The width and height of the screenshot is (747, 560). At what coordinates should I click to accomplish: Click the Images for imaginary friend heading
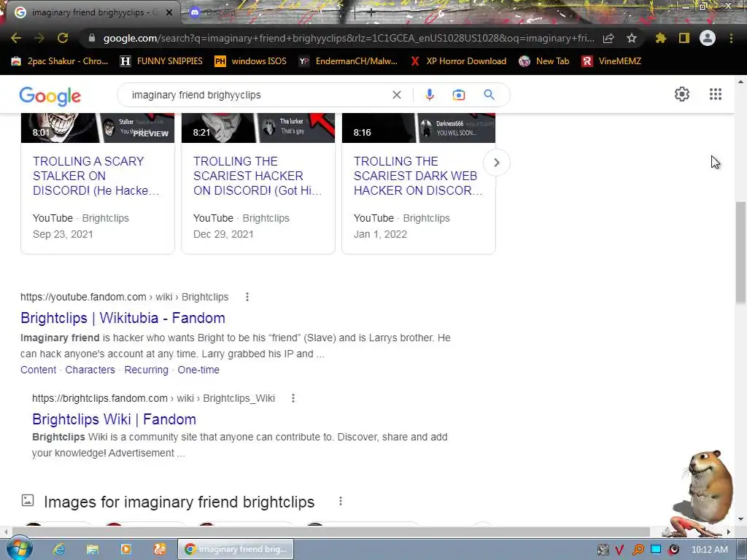tap(179, 502)
